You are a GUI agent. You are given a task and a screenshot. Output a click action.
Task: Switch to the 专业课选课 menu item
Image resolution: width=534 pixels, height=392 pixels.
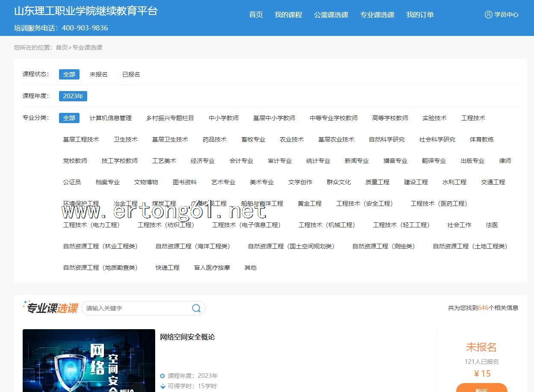tap(377, 15)
